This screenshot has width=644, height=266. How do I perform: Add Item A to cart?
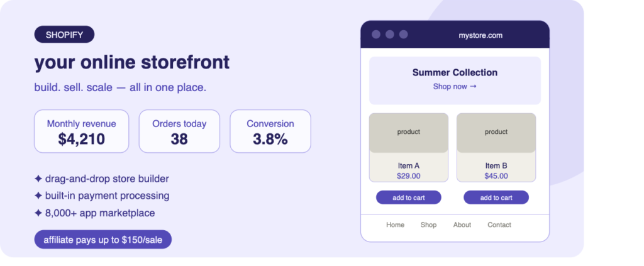pyautogui.click(x=409, y=197)
